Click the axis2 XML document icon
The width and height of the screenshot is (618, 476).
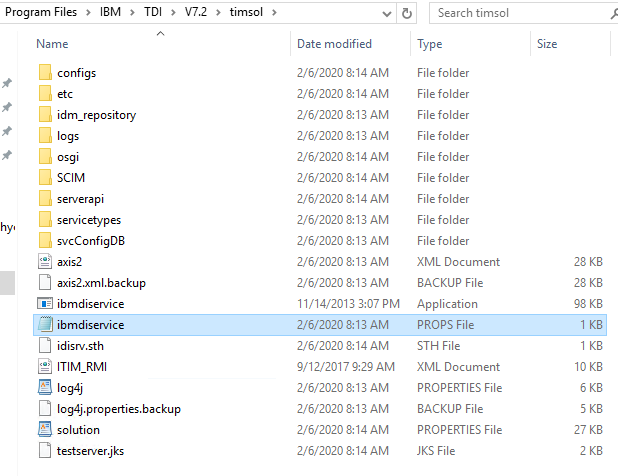(x=45, y=261)
